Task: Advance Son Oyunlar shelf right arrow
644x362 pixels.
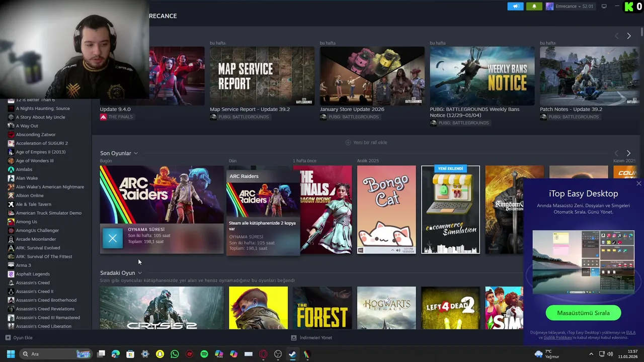Action: click(x=628, y=153)
